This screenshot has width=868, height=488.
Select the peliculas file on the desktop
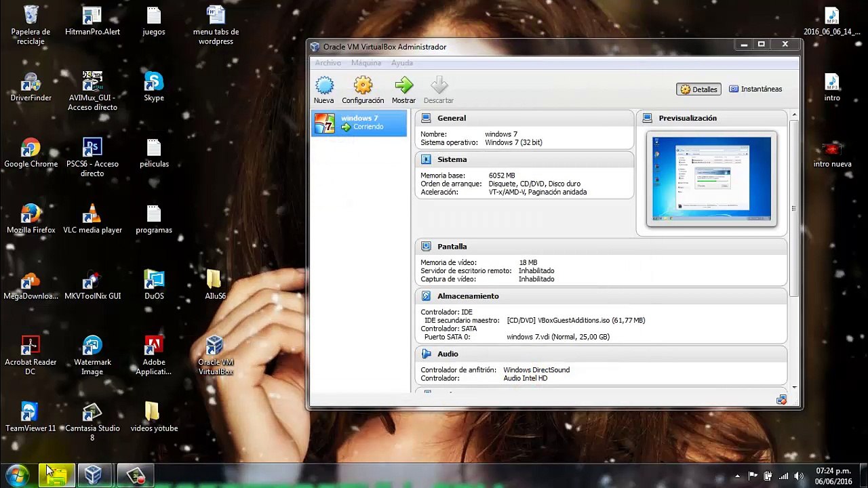154,147
